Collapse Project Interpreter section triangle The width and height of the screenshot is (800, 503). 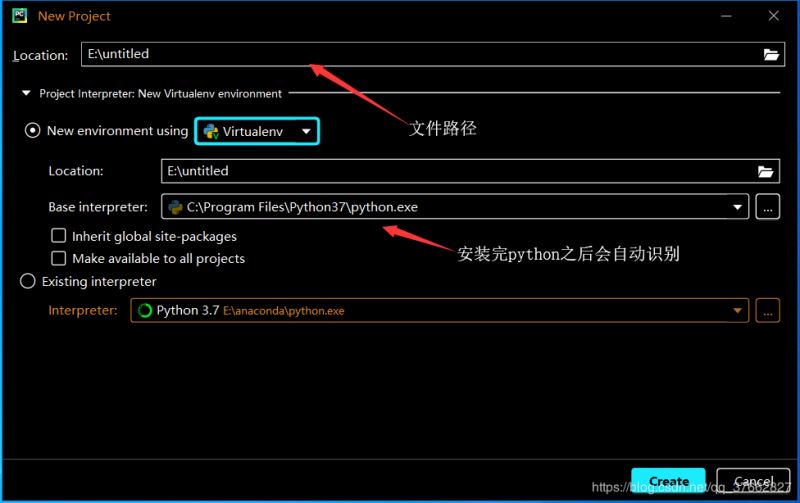tap(26, 93)
